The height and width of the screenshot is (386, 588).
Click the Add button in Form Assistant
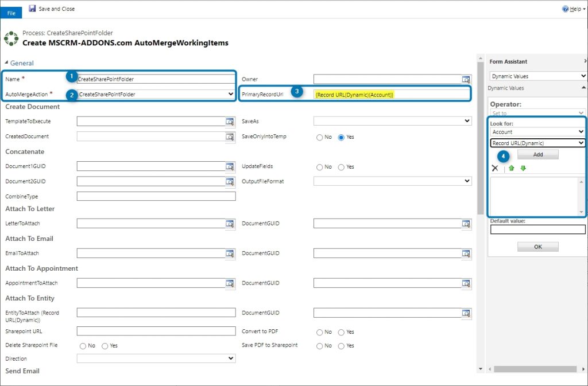coord(538,154)
